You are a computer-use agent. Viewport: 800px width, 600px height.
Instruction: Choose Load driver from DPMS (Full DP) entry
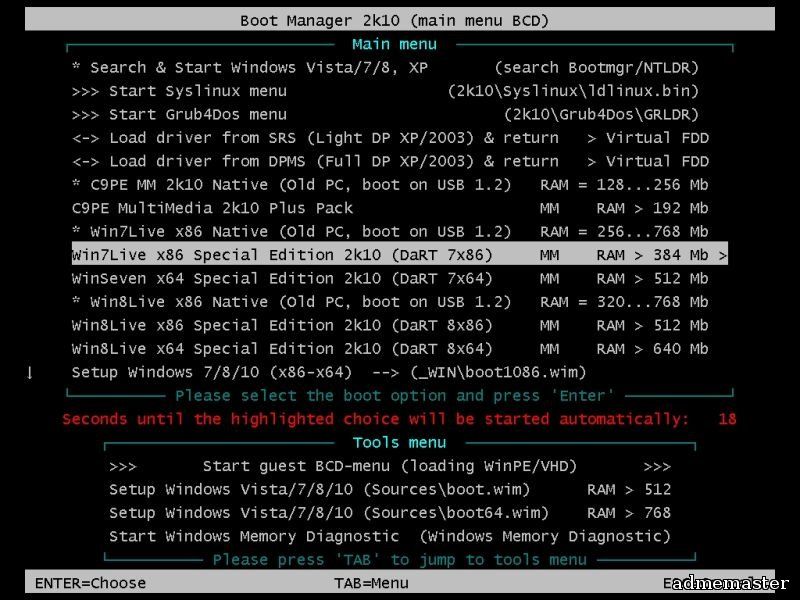[x=390, y=162]
